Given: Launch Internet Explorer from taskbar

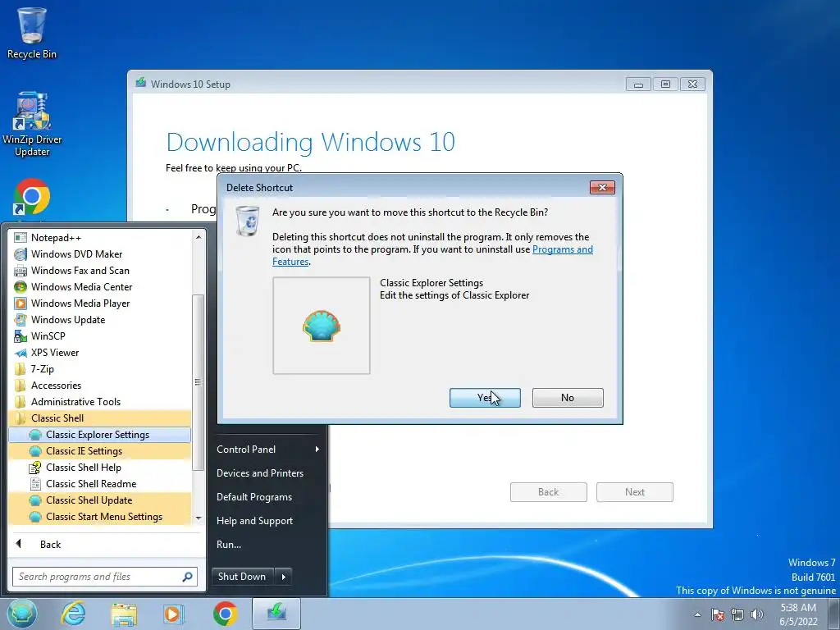Looking at the screenshot, I should [x=73, y=614].
